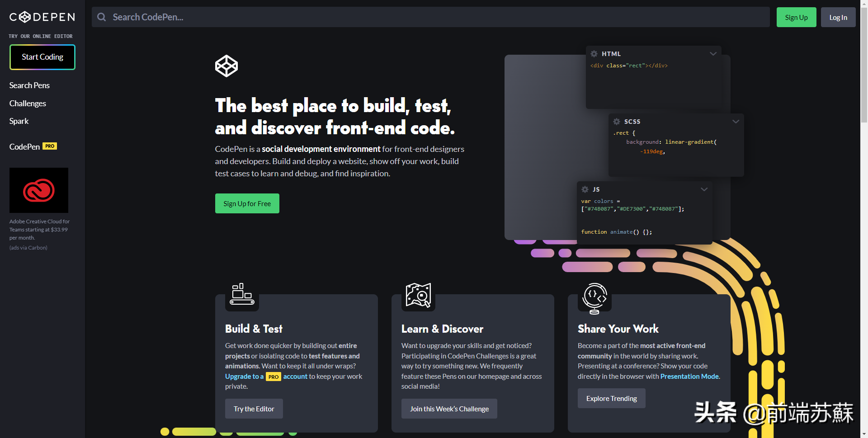
Task: Click 'TRY OUR ONLINE EDITOR' label
Action: 41,36
